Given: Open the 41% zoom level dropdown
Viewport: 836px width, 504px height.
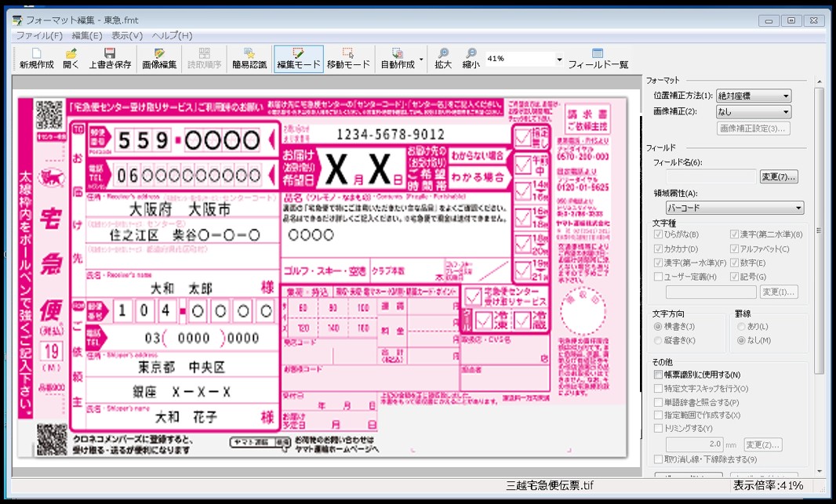Looking at the screenshot, I should pos(558,59).
